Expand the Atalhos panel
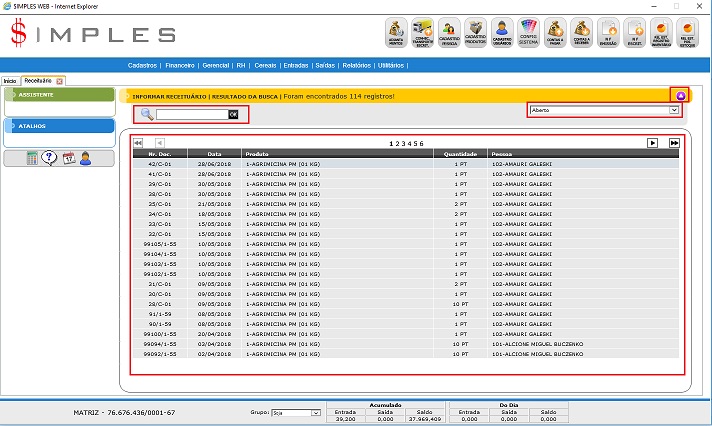Image resolution: width=712 pixels, height=426 pixels. tap(59, 126)
